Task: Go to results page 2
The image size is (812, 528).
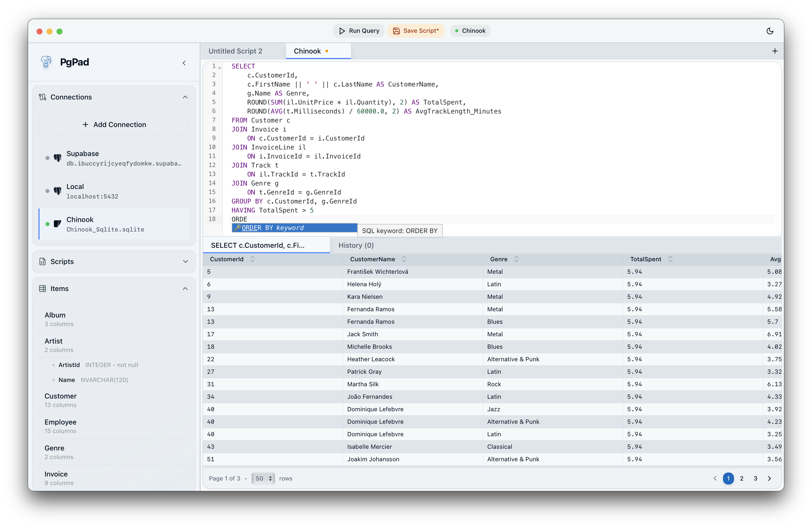Action: tap(741, 478)
